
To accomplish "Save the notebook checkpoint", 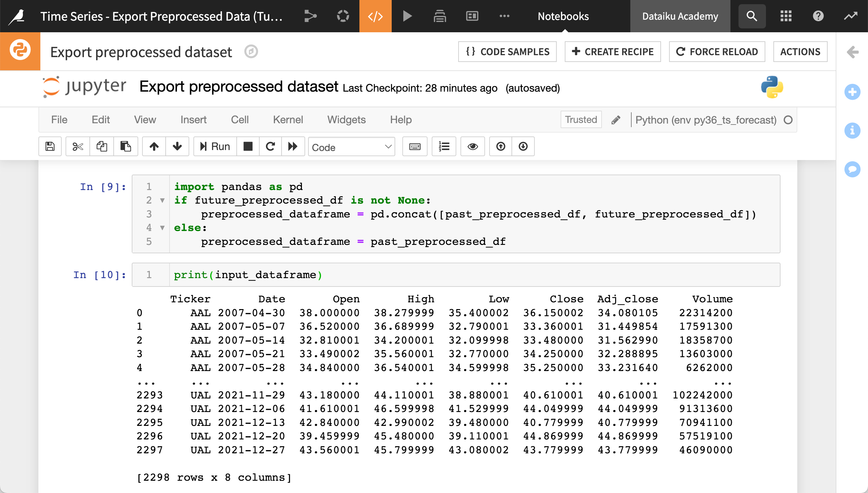I will pos(50,146).
